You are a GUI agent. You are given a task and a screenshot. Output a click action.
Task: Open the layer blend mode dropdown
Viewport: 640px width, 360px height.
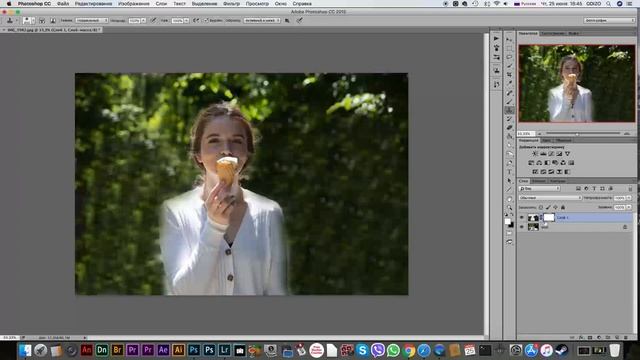[x=550, y=198]
